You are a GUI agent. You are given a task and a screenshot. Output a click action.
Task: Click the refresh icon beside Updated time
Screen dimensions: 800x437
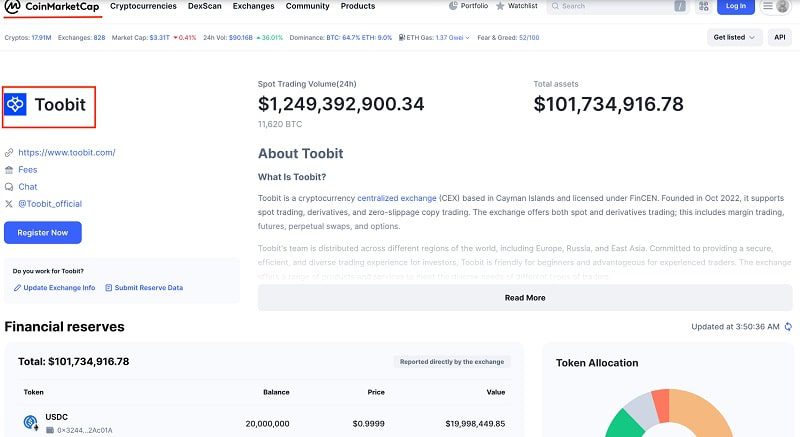click(x=788, y=327)
